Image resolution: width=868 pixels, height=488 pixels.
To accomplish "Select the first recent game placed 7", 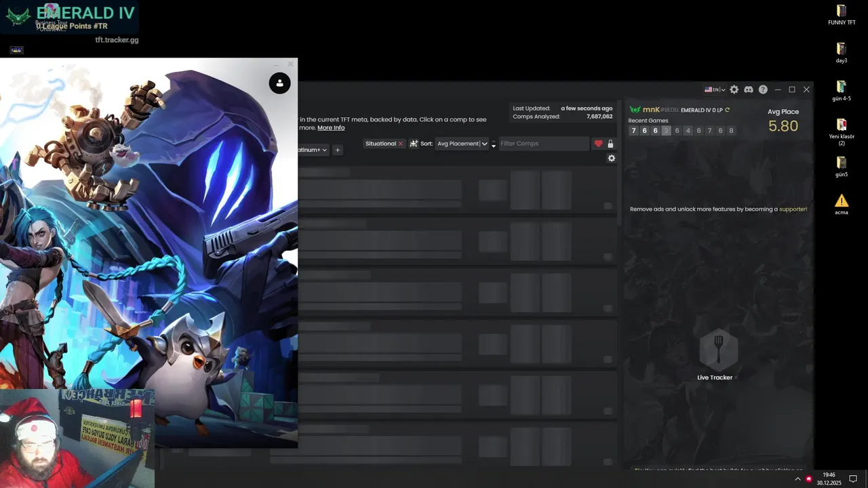I will [x=633, y=131].
